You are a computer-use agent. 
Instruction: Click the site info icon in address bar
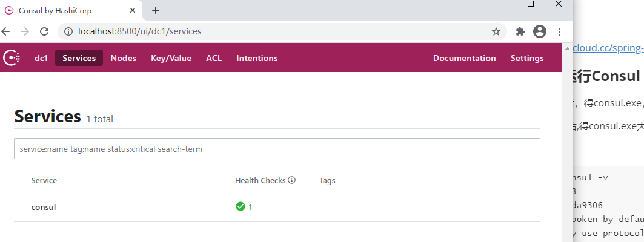(x=68, y=31)
